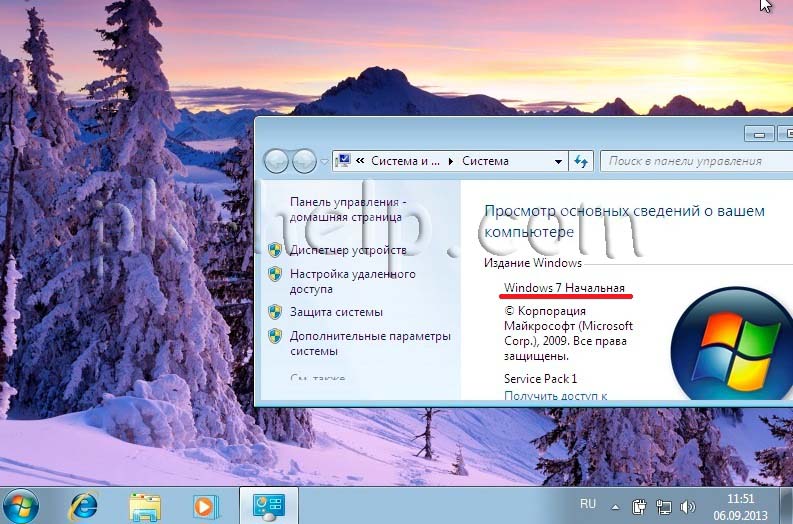The image size is (793, 524).
Task: Click the volume speaker tray icon
Action: tap(687, 505)
